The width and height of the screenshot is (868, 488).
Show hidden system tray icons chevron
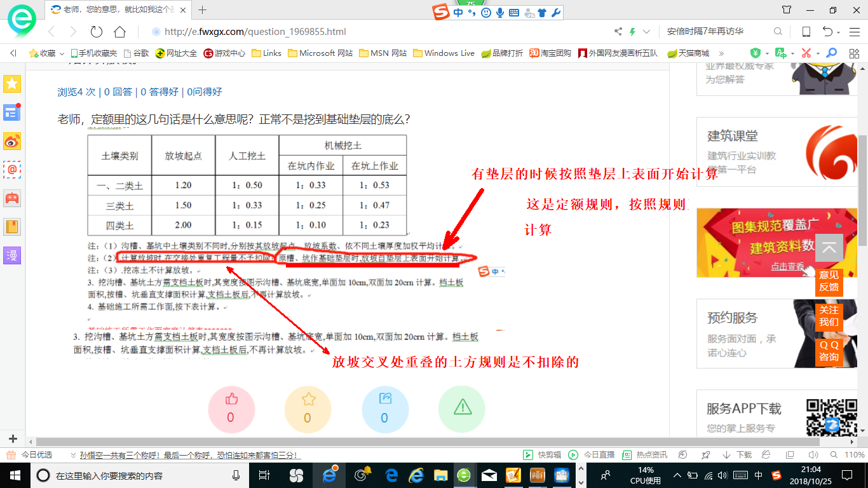[677, 475]
